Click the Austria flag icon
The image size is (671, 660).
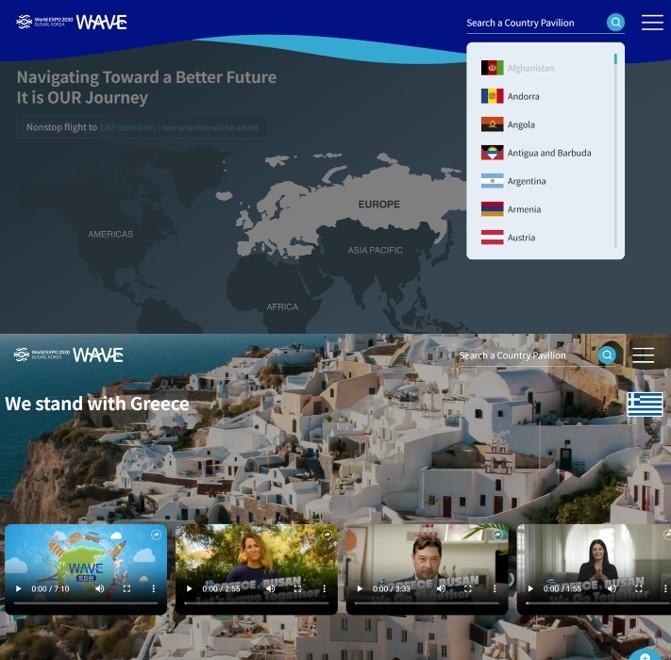coord(492,237)
